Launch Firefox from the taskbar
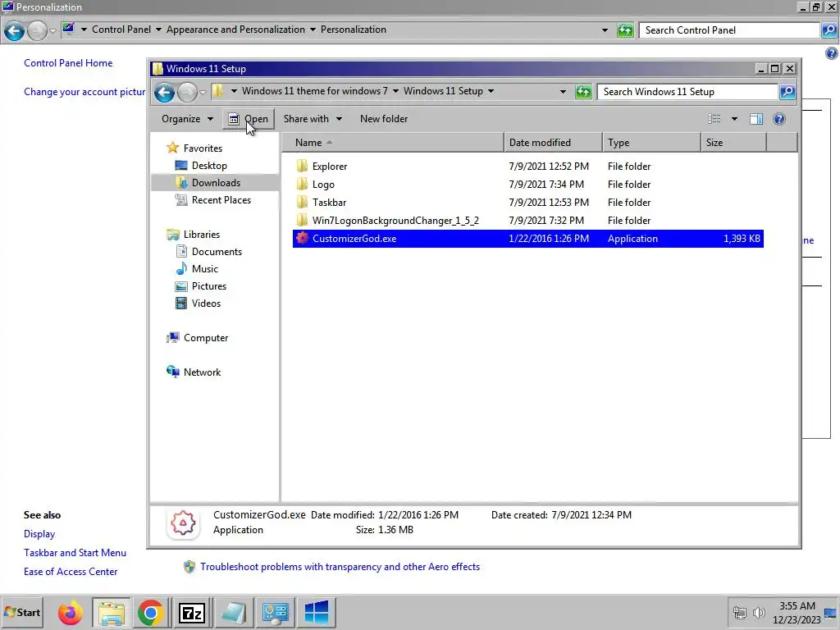 pos(71,612)
